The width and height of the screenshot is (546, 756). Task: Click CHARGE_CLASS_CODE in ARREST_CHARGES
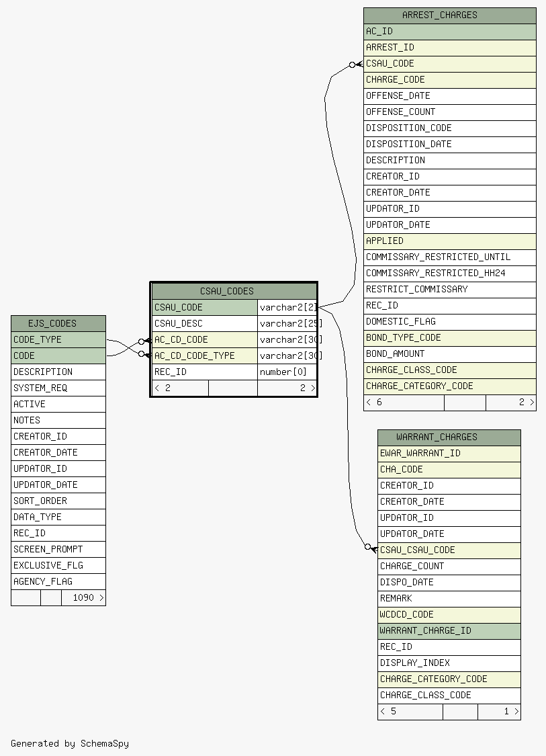(x=449, y=370)
